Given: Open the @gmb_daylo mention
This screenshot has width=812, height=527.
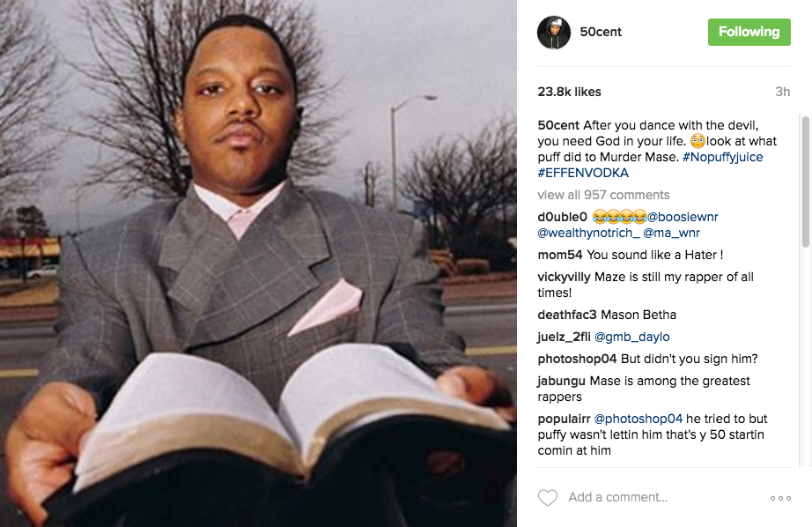Looking at the screenshot, I should pyautogui.click(x=631, y=337).
